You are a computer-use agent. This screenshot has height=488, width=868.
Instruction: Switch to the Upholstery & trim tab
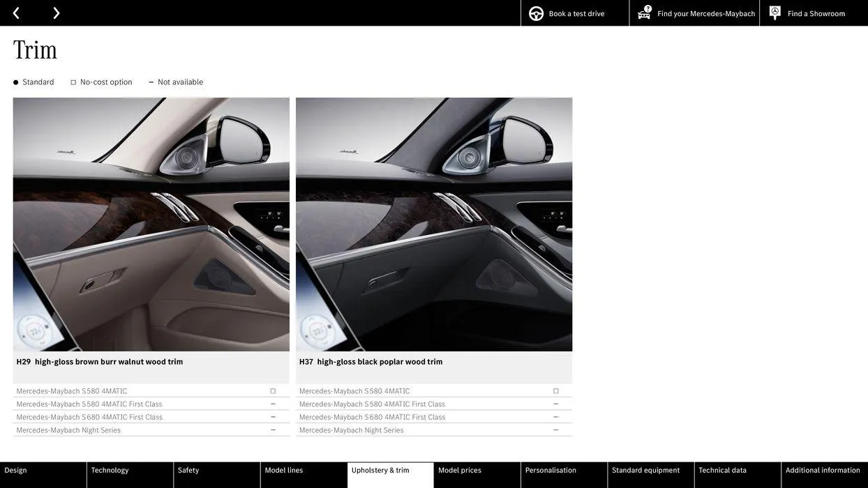pos(390,468)
